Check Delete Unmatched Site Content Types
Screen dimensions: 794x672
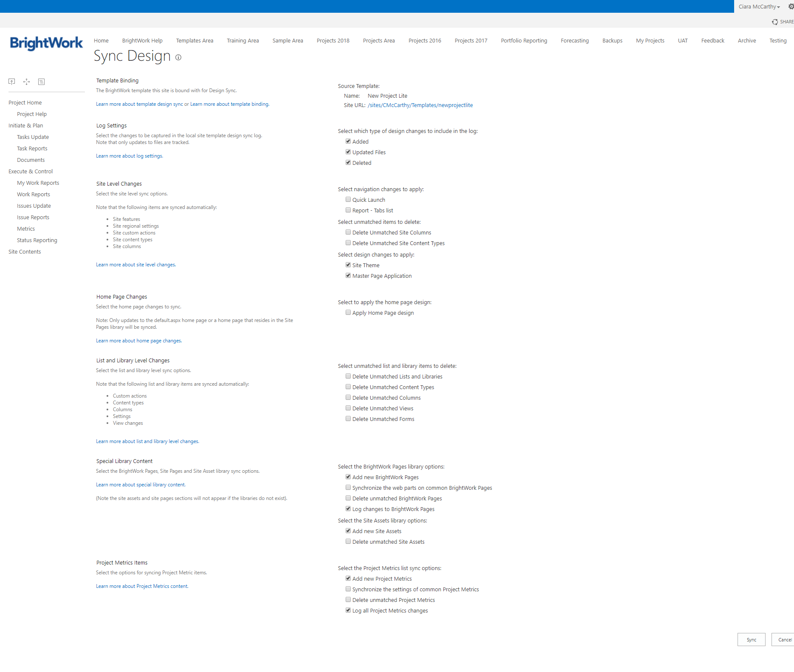tap(348, 243)
